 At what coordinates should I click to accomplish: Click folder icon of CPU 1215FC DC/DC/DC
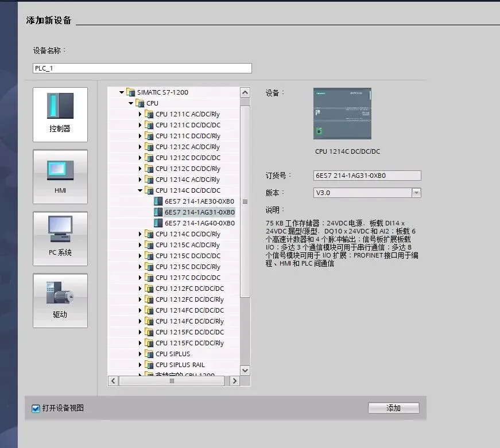pyautogui.click(x=149, y=332)
